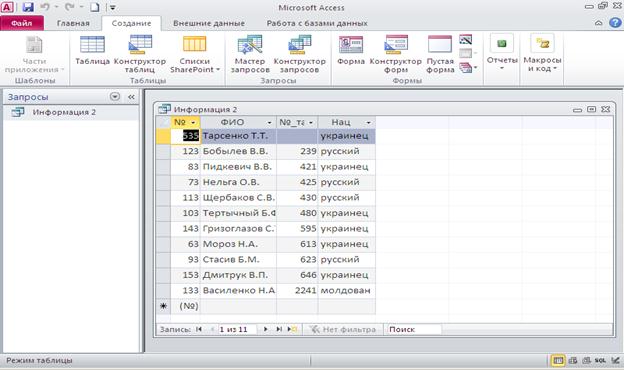Open the Help question mark icon

tap(615, 23)
